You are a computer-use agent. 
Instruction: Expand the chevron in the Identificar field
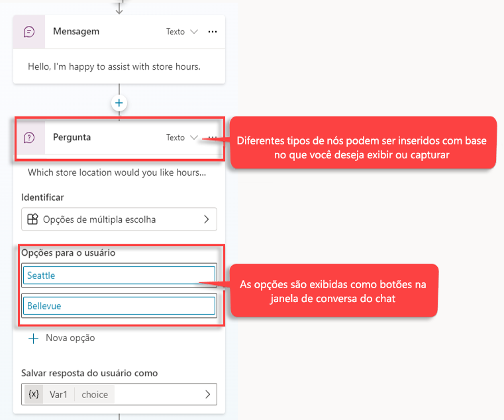point(206,219)
